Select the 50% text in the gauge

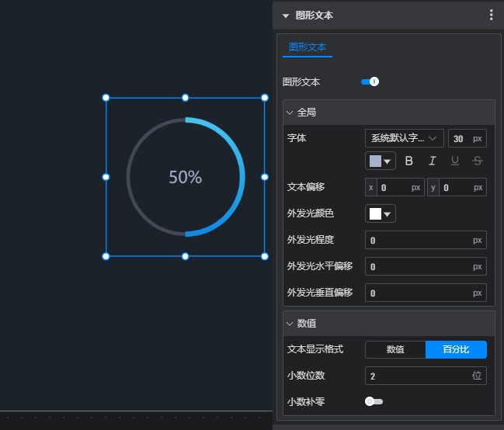coord(186,177)
